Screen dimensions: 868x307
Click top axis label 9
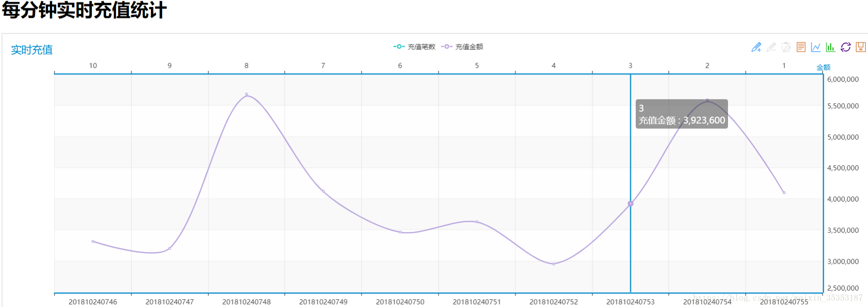[169, 66]
